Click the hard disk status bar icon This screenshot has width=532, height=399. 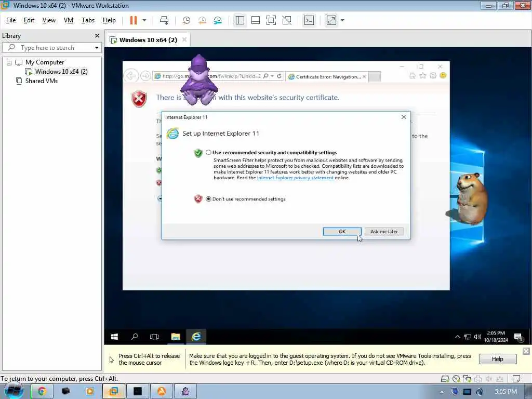(x=445, y=379)
